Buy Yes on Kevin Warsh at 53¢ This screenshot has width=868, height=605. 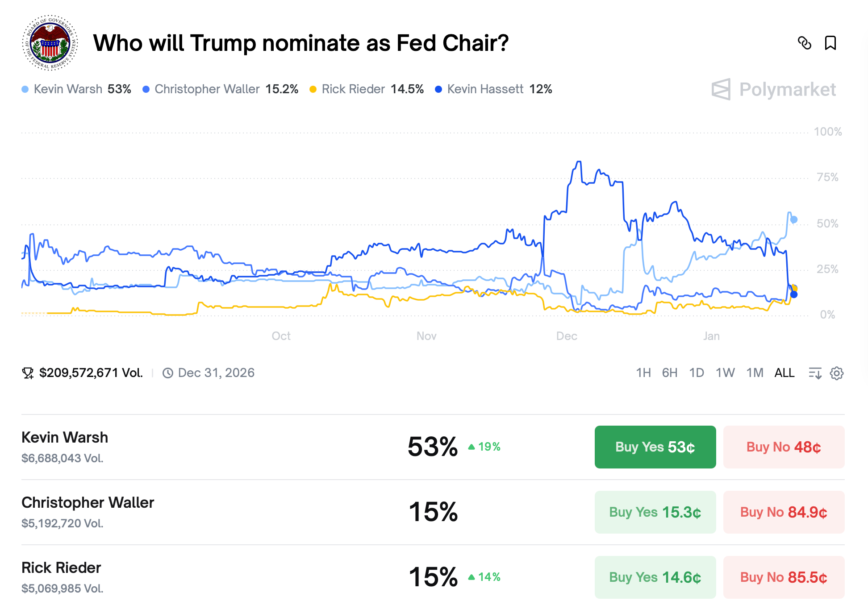pyautogui.click(x=655, y=447)
